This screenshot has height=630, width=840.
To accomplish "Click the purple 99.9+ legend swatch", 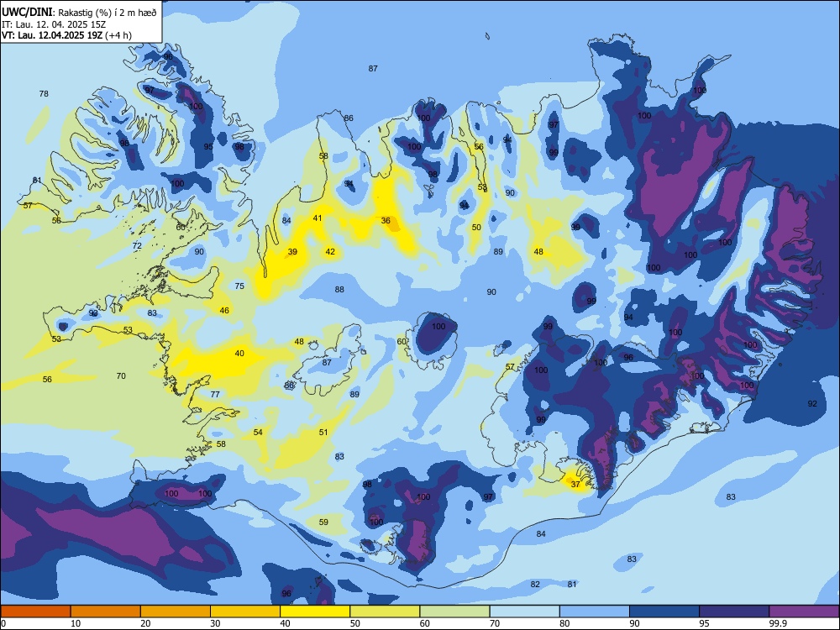I will click(804, 612).
